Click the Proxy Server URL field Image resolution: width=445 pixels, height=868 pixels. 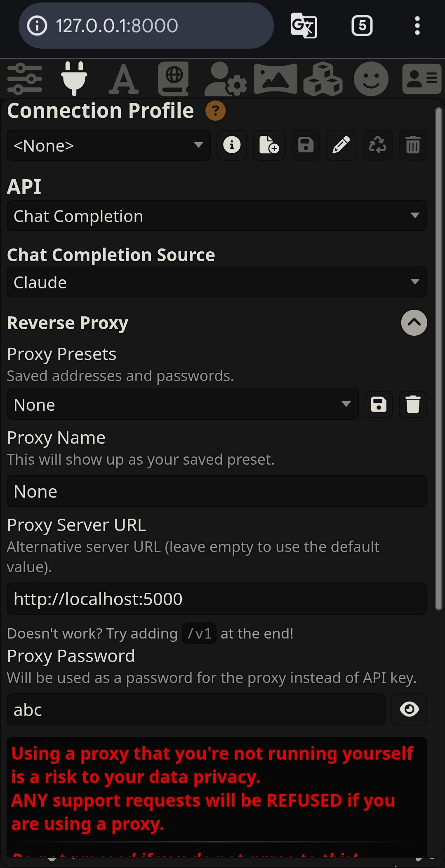click(217, 599)
